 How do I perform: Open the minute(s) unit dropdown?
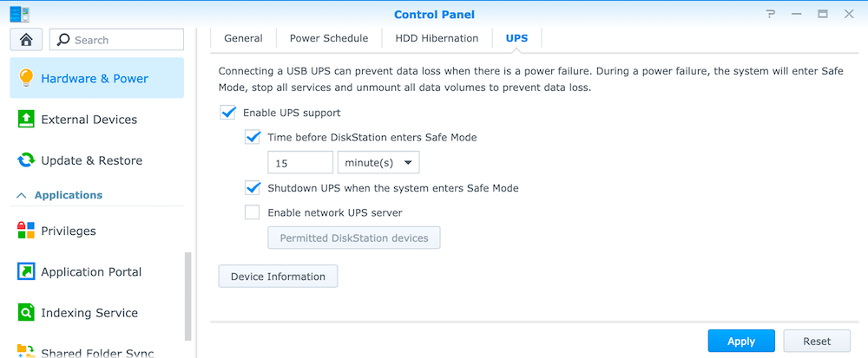point(378,163)
